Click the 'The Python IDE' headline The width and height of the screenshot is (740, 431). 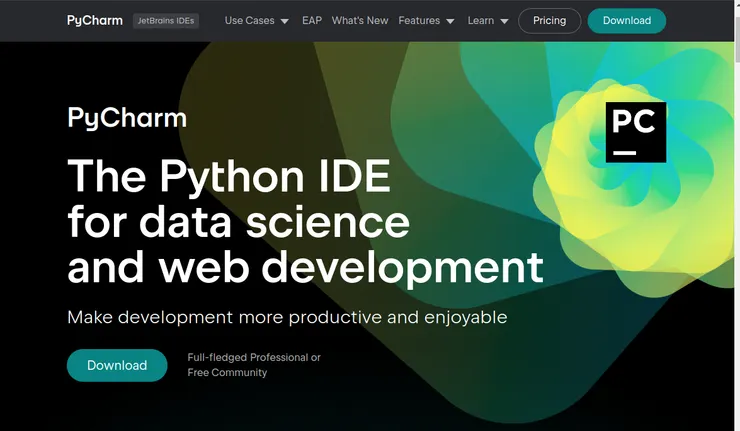click(229, 176)
